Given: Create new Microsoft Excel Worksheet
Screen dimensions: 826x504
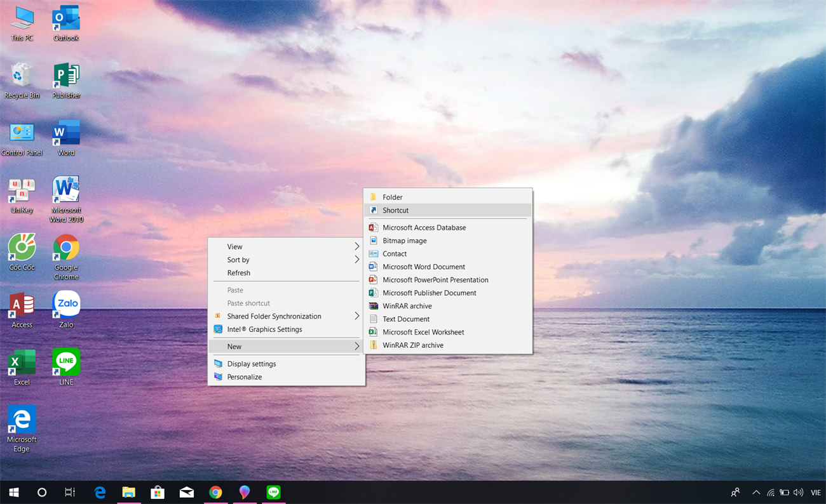Looking at the screenshot, I should pyautogui.click(x=448, y=332).
